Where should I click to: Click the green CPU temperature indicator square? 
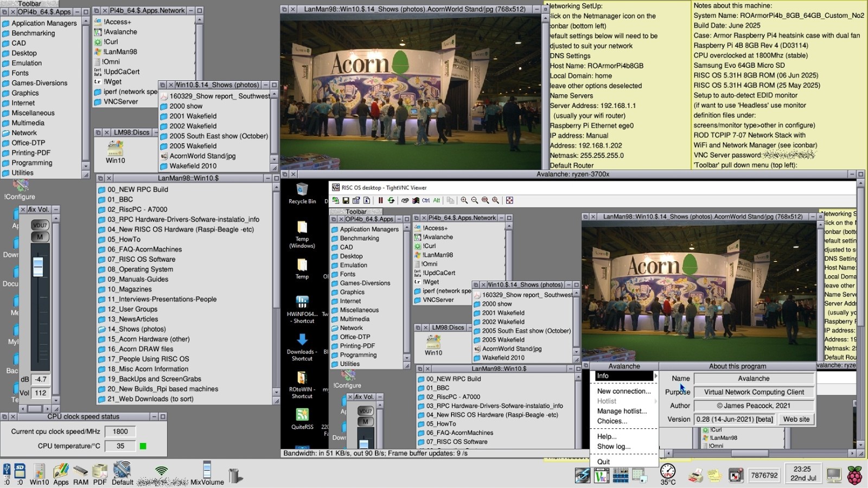click(143, 446)
